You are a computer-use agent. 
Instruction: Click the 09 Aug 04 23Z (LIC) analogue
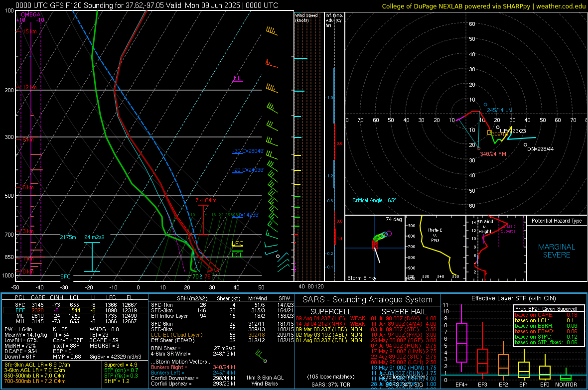coord(330,318)
